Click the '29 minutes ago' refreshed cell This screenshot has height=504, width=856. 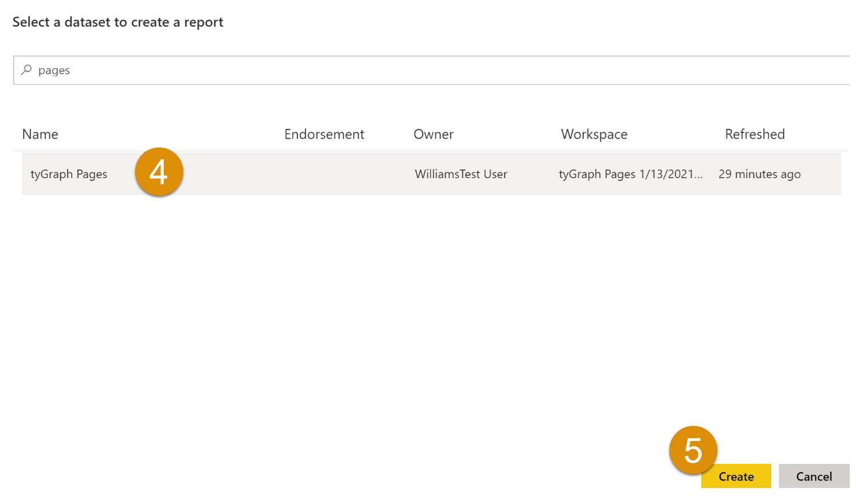tap(760, 174)
